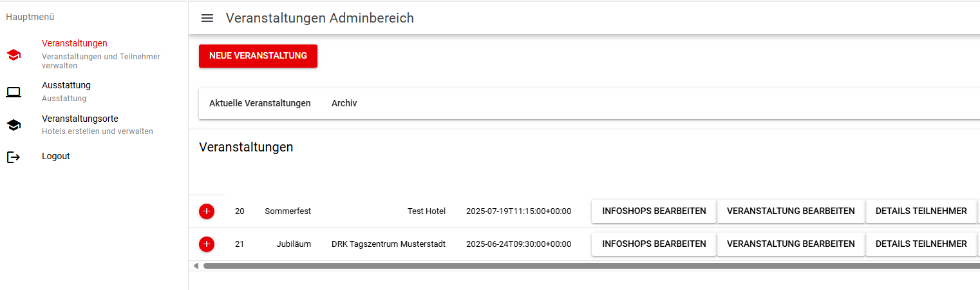
Task: Click Veranstaltung Bearbeiten for Jubiläum
Action: tap(791, 244)
